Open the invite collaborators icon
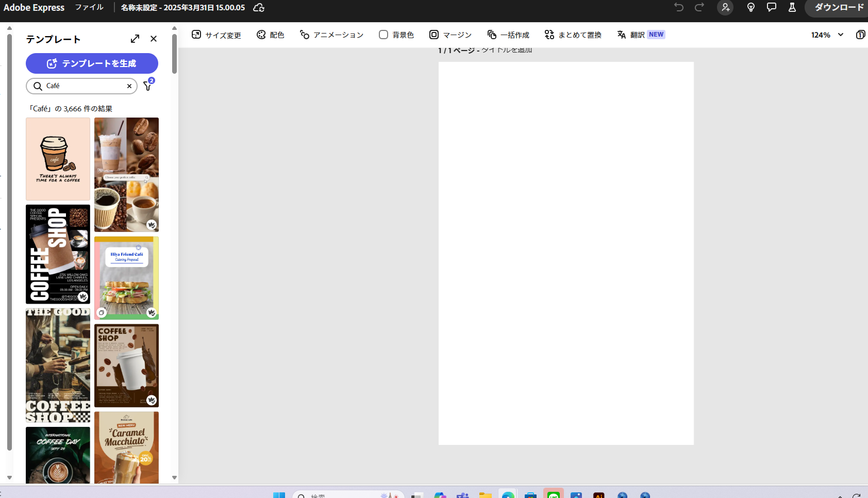 [x=725, y=7]
